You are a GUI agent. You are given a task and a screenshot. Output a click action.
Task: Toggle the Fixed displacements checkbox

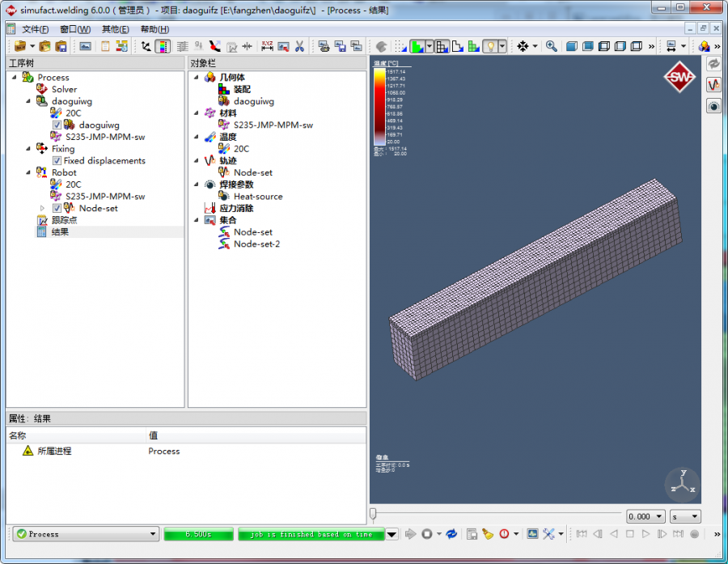pyautogui.click(x=57, y=161)
